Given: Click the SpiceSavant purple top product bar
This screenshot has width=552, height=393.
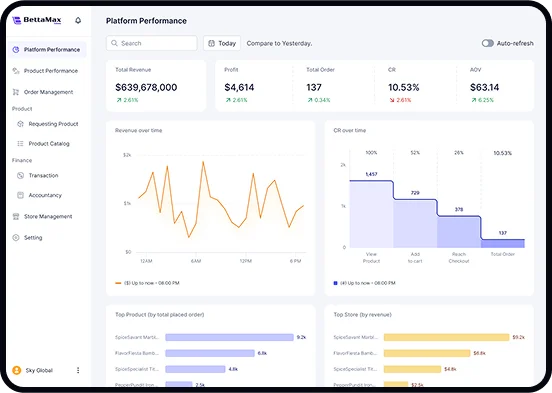Looking at the screenshot, I should 229,337.
